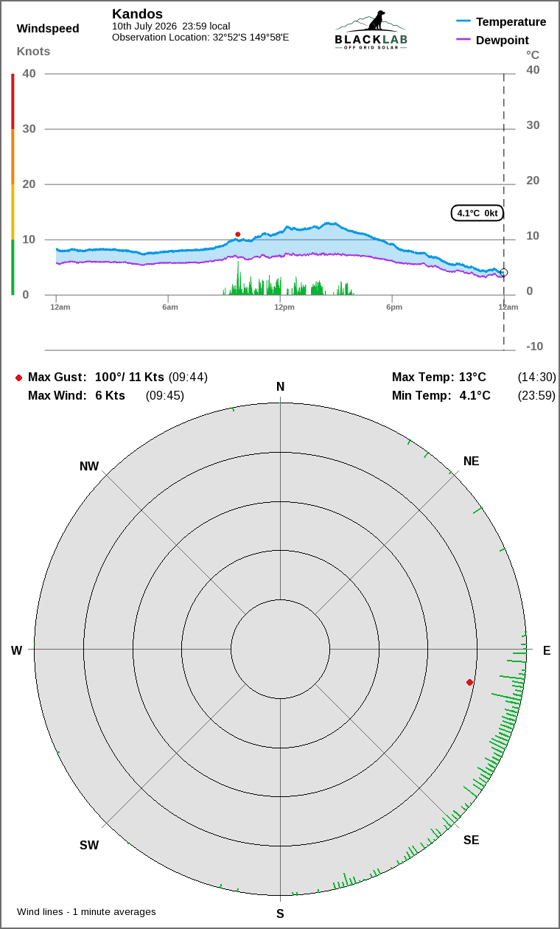This screenshot has height=929, width=560.
Task: Click the E compass label
Action: tap(547, 651)
